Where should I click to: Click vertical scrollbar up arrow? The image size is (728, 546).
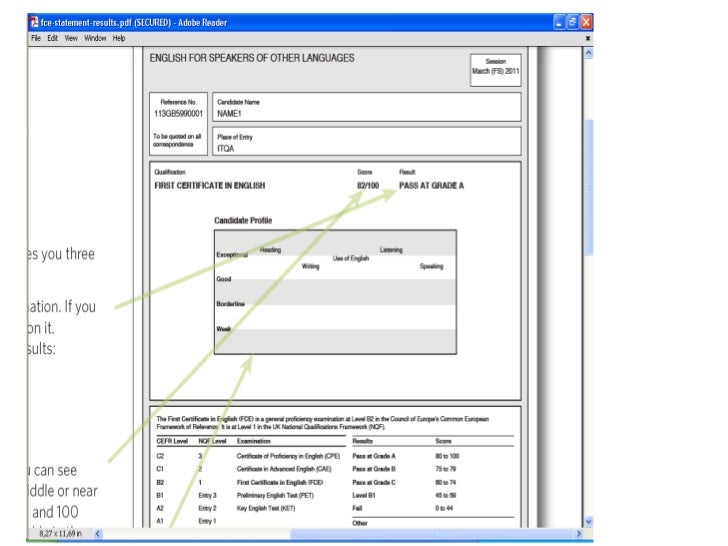point(588,53)
